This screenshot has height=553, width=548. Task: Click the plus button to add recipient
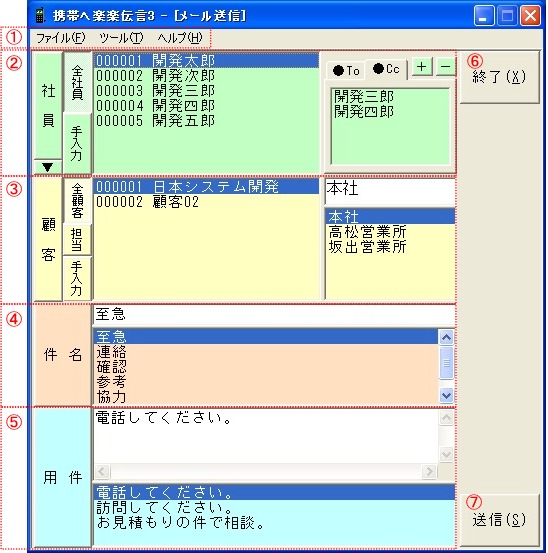[x=422, y=67]
